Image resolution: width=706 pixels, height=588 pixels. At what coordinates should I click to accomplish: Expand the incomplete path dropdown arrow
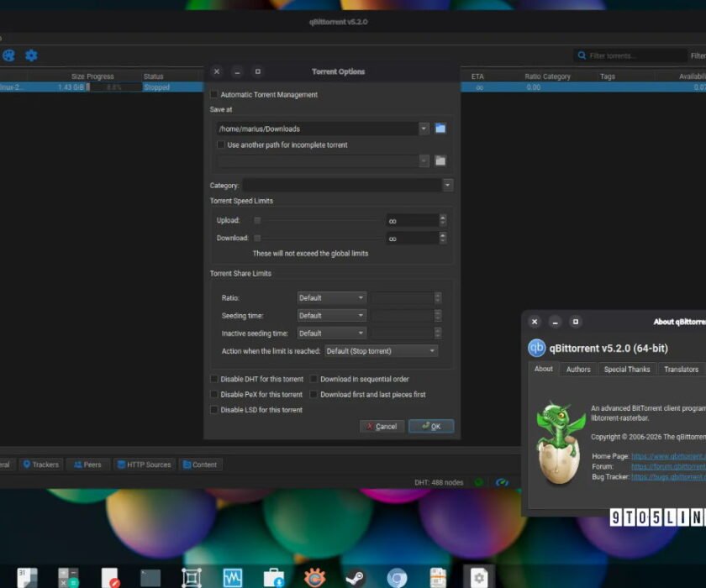tap(424, 160)
